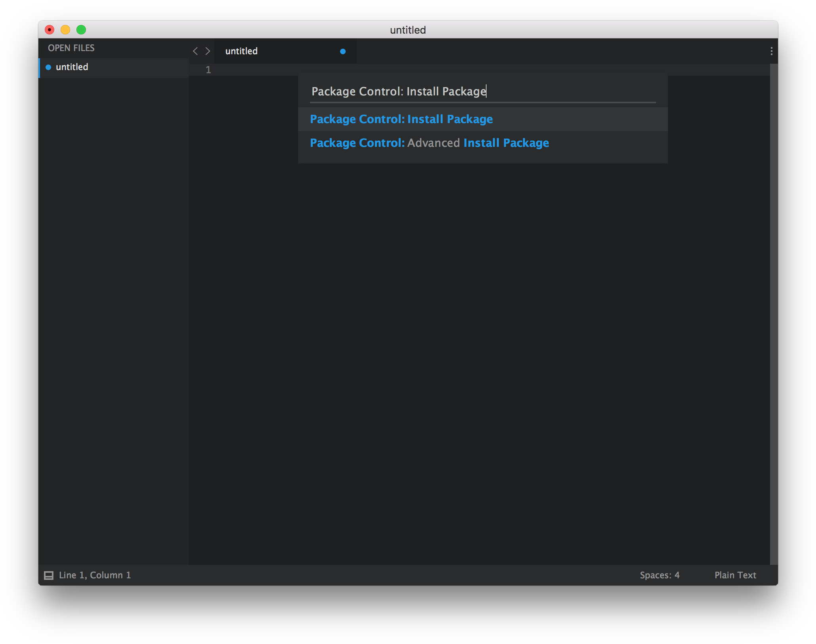Toggle the panel switcher icon in status bar
Screen dimensions: 816x644
(x=49, y=575)
